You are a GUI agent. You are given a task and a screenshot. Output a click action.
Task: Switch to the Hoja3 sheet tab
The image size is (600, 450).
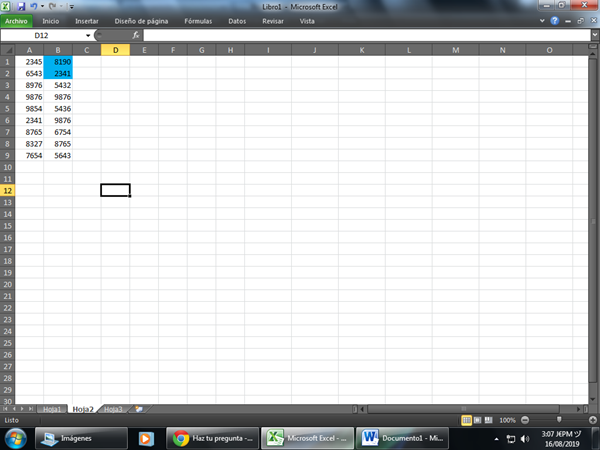click(x=113, y=409)
